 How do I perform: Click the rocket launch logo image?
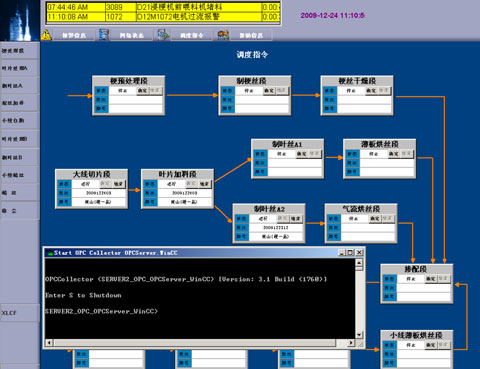click(x=20, y=20)
